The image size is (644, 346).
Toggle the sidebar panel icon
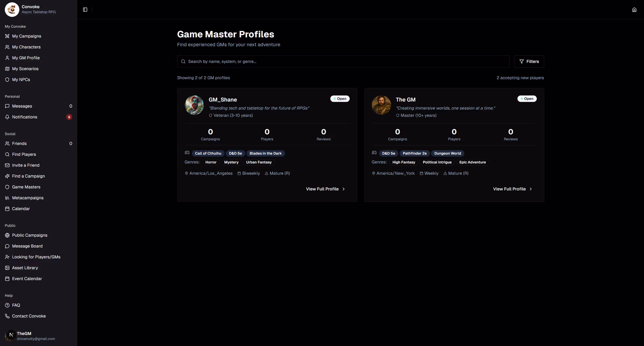click(x=85, y=10)
